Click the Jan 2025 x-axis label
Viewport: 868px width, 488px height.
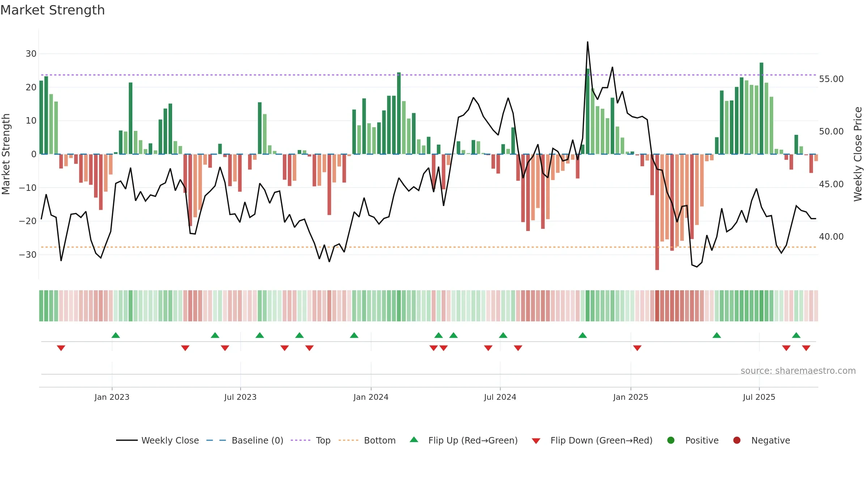pos(630,397)
